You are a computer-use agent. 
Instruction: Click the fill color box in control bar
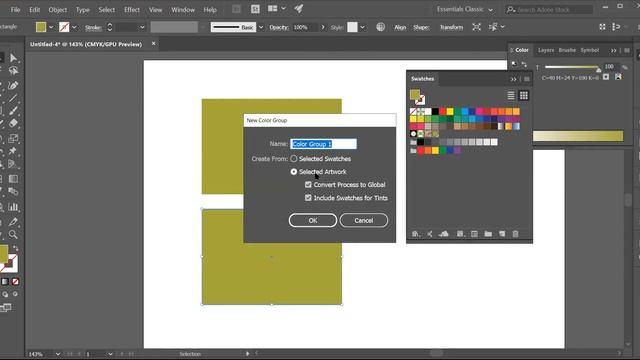[41, 27]
